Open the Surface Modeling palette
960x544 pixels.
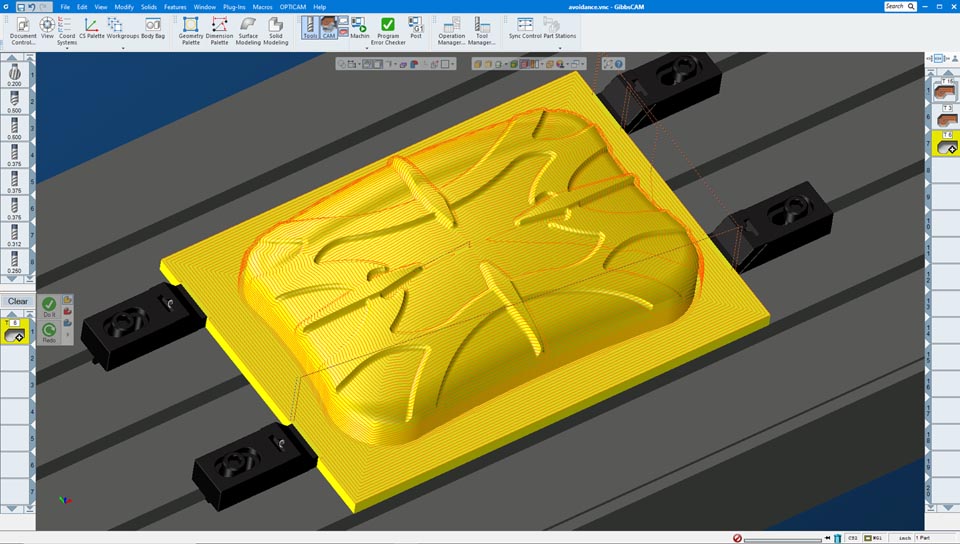pyautogui.click(x=248, y=29)
